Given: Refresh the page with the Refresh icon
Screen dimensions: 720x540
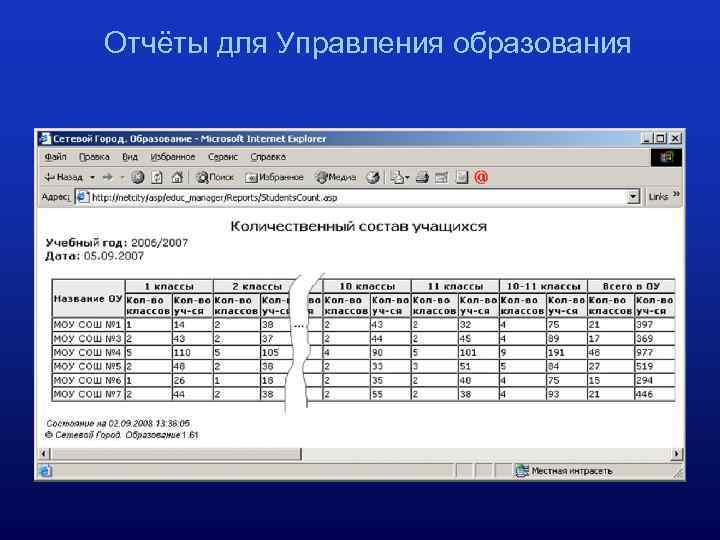Looking at the screenshot, I should tap(157, 177).
